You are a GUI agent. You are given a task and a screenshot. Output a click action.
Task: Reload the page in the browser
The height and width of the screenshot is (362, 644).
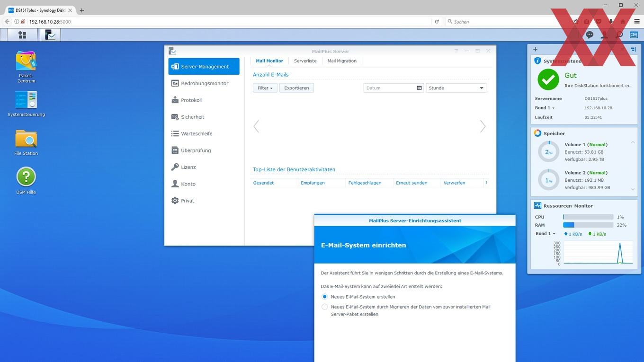point(437,22)
